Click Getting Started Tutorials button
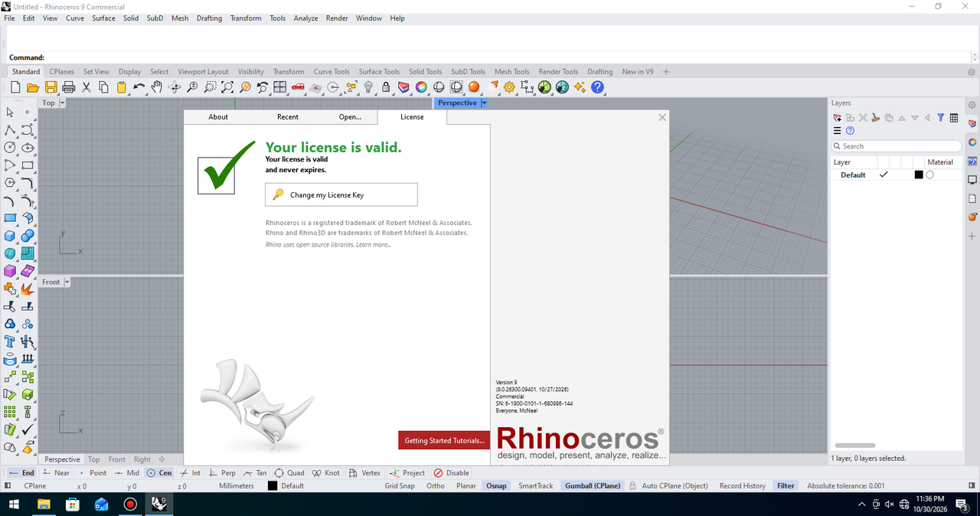This screenshot has height=516, width=980. [444, 440]
